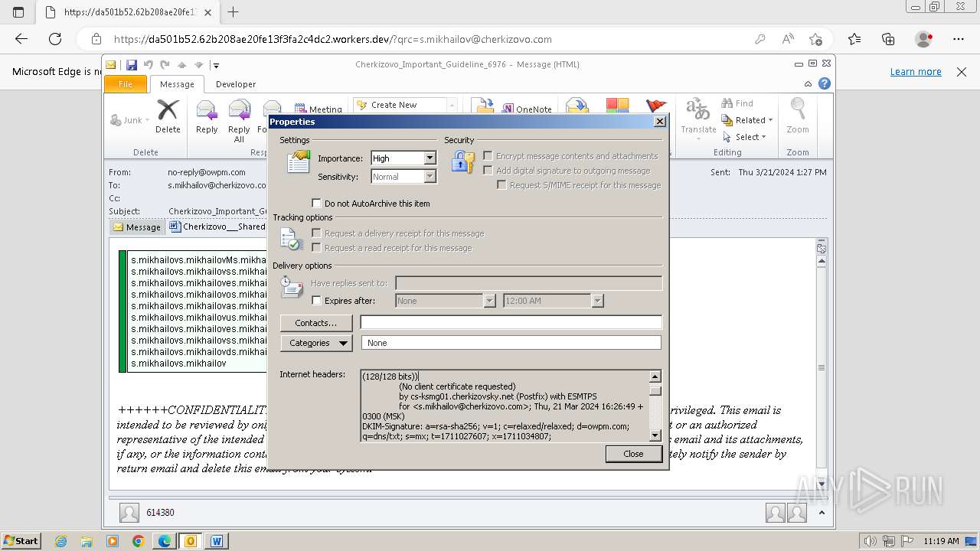Add this page to favorites
980x551 pixels.
pyautogui.click(x=816, y=39)
